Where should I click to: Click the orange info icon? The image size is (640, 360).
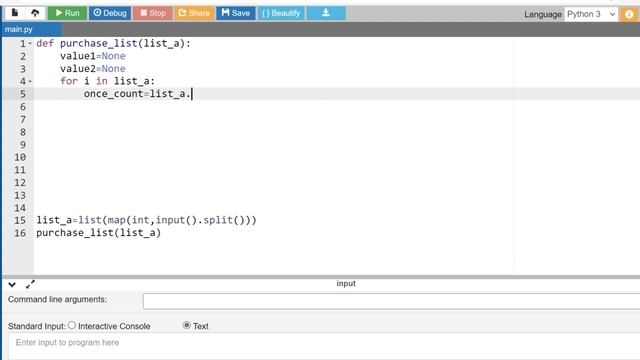(629, 14)
